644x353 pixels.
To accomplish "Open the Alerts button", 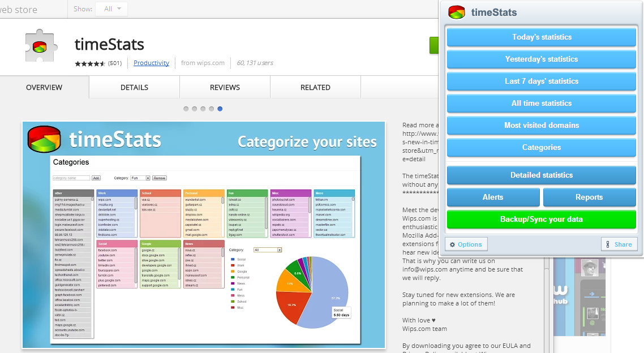I will coord(493,197).
